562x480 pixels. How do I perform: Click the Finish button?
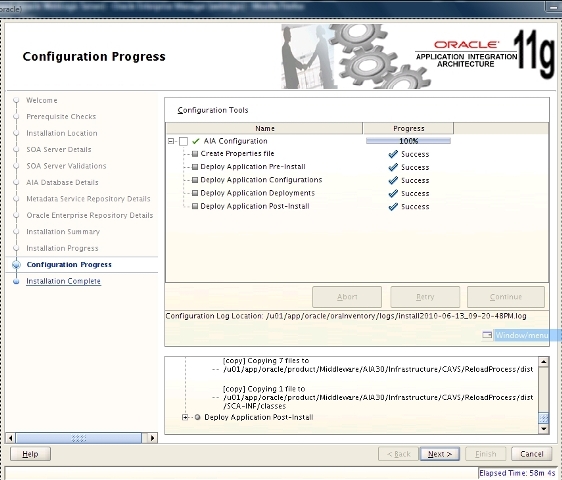point(486,454)
